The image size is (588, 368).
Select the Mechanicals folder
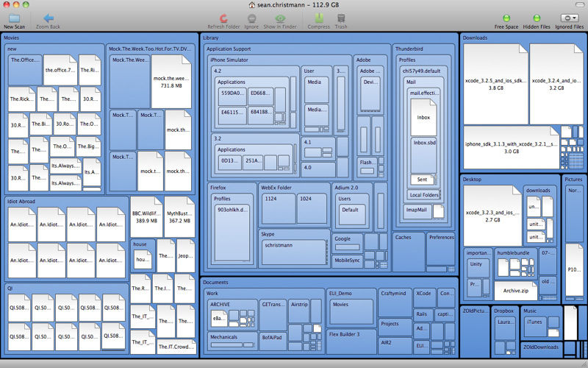(232, 341)
